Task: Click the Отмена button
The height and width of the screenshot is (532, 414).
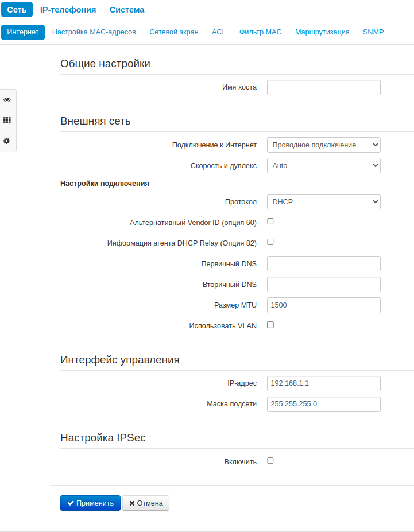Action: click(x=146, y=503)
